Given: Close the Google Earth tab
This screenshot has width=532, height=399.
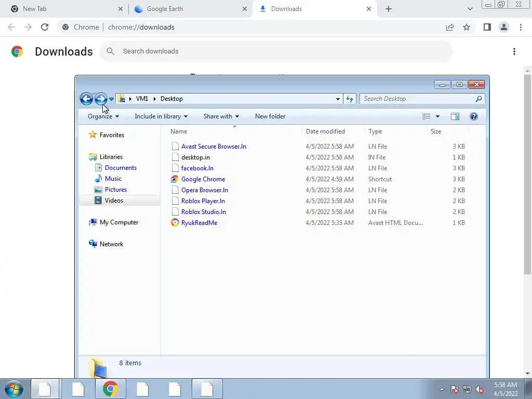Looking at the screenshot, I should coord(245,9).
